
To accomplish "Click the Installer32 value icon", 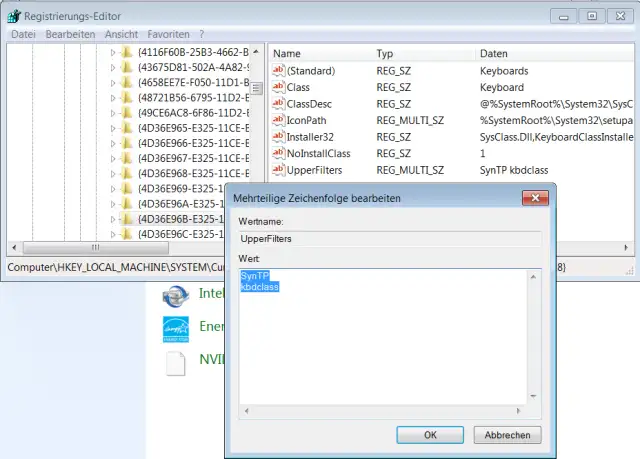I will pyautogui.click(x=279, y=137).
